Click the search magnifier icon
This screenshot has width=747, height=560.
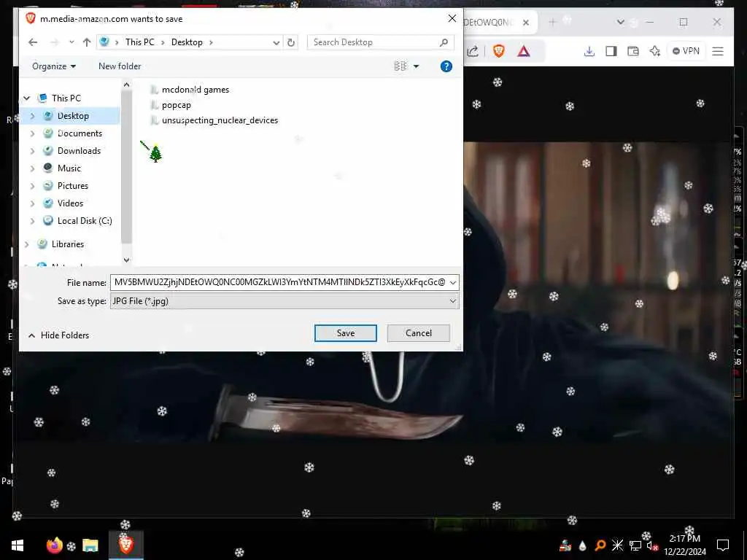444,42
